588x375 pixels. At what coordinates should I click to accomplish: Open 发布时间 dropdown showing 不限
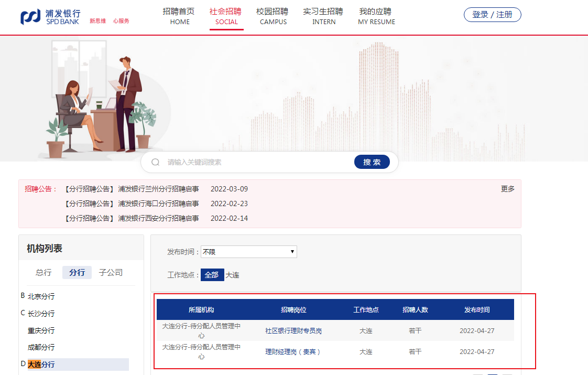click(249, 252)
